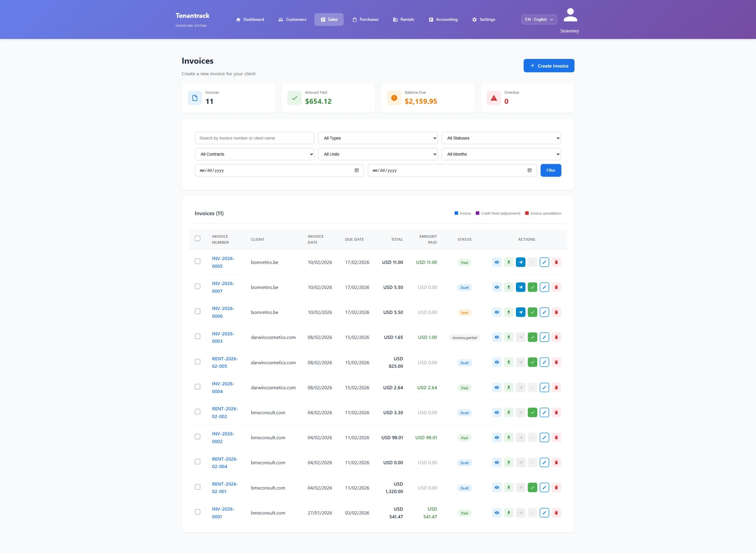View invoice INV-2026-0005 with eye icon

[x=497, y=262]
